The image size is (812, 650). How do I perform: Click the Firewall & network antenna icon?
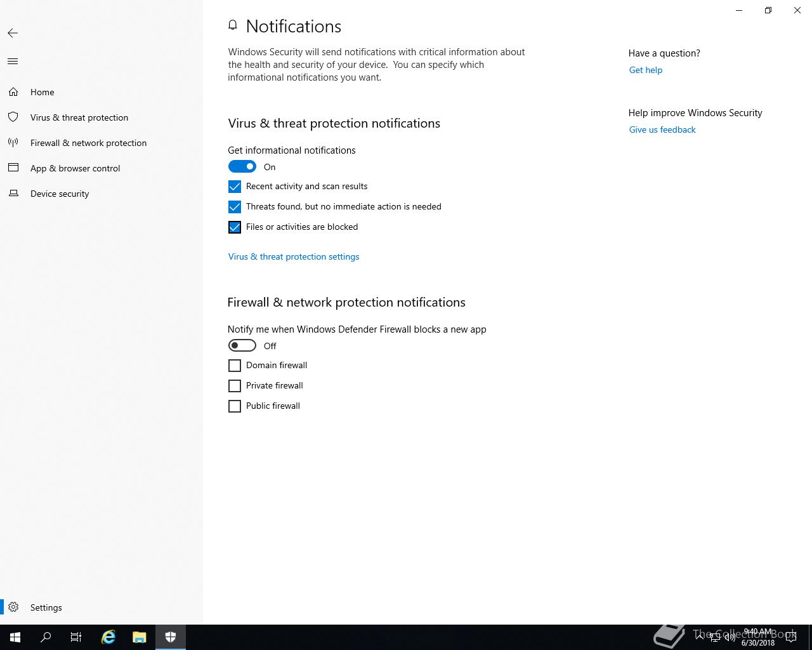tap(13, 143)
